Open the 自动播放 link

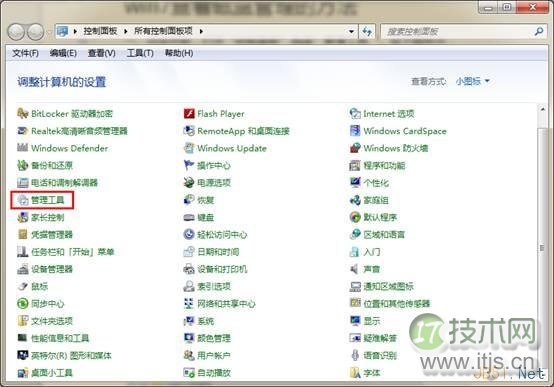tap(214, 373)
